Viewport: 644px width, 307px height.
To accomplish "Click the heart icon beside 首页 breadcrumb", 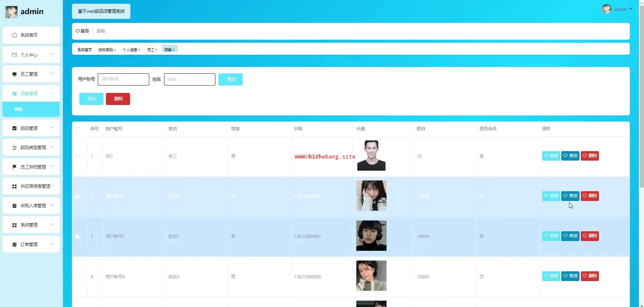I will pyautogui.click(x=78, y=31).
